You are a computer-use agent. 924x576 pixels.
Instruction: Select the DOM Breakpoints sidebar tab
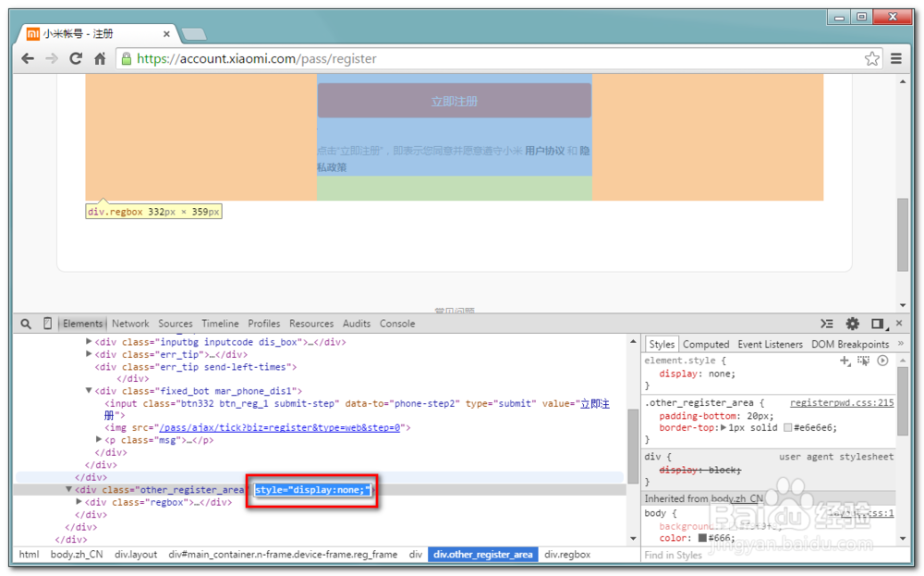pyautogui.click(x=850, y=344)
